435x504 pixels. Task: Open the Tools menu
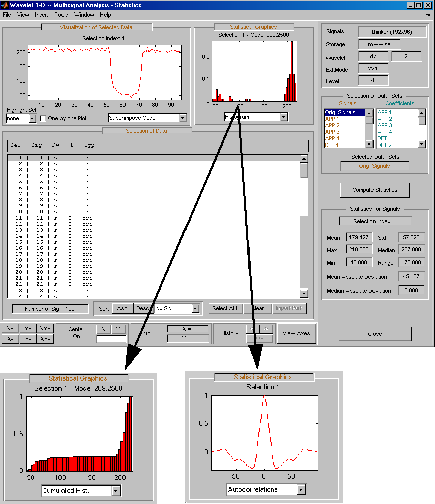coord(61,15)
